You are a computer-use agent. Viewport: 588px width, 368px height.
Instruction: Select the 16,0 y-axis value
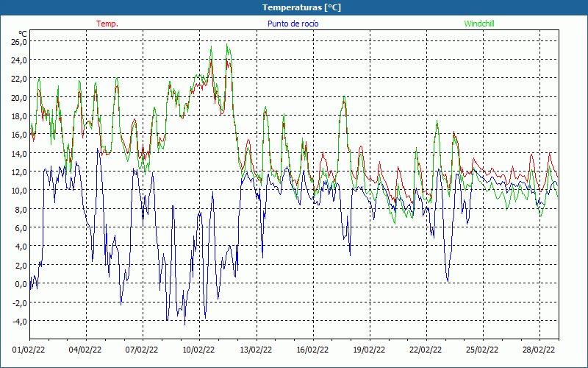pos(19,135)
